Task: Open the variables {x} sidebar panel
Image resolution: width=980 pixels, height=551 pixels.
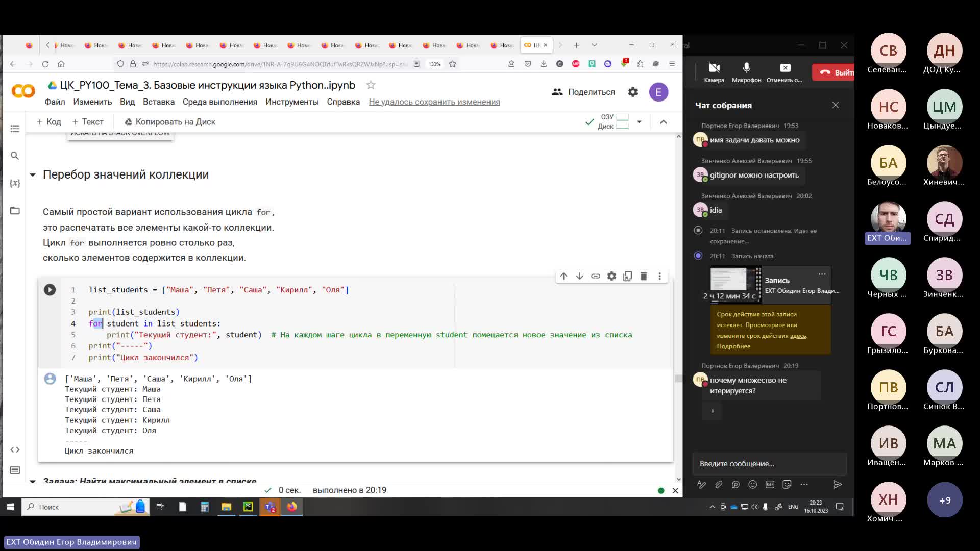Action: 15,183
